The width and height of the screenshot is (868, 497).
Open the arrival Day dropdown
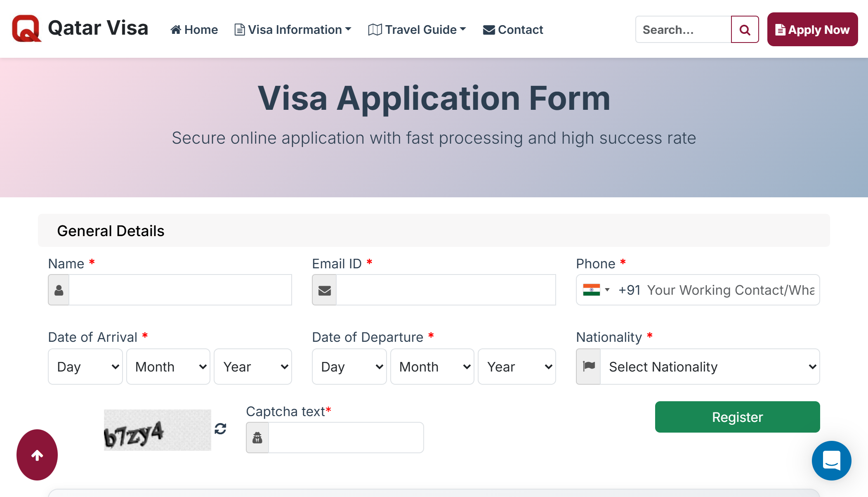(85, 367)
